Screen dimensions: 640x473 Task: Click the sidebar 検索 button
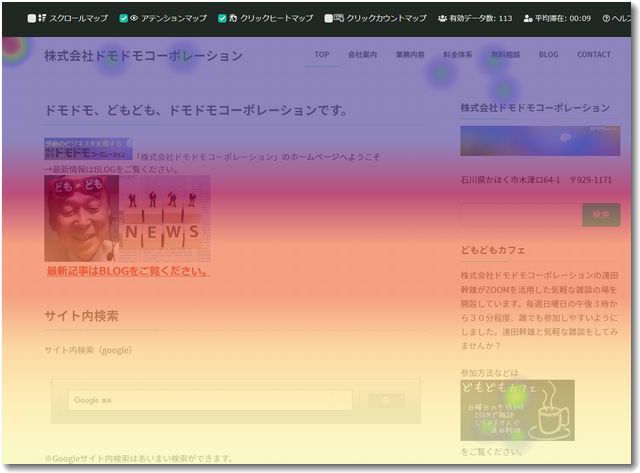tap(601, 215)
